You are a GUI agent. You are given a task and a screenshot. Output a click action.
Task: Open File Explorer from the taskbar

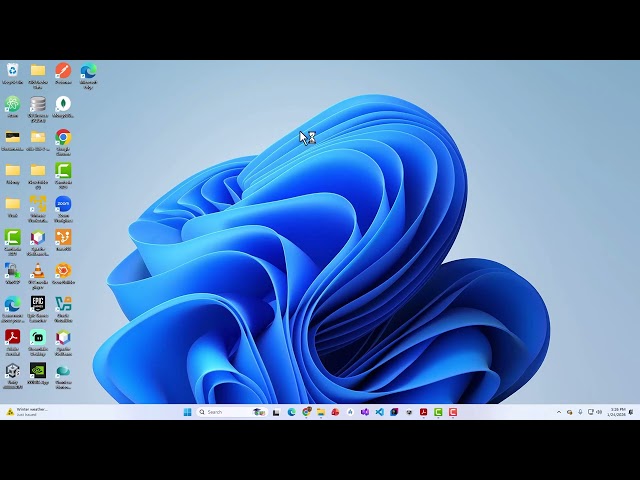[x=321, y=412]
